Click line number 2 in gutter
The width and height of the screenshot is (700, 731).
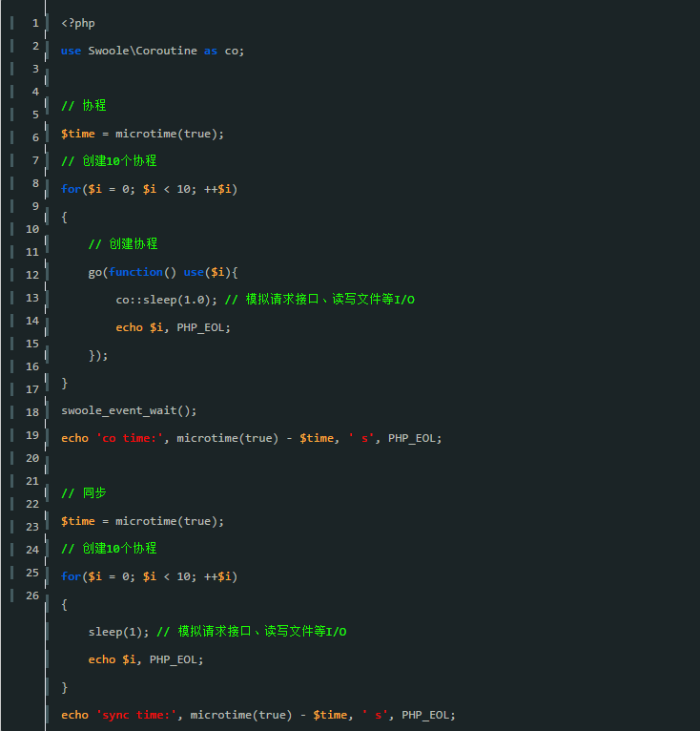tap(35, 46)
